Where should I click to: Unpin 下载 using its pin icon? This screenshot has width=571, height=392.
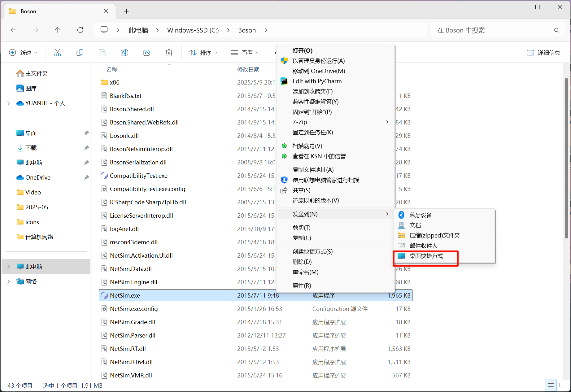[86, 148]
